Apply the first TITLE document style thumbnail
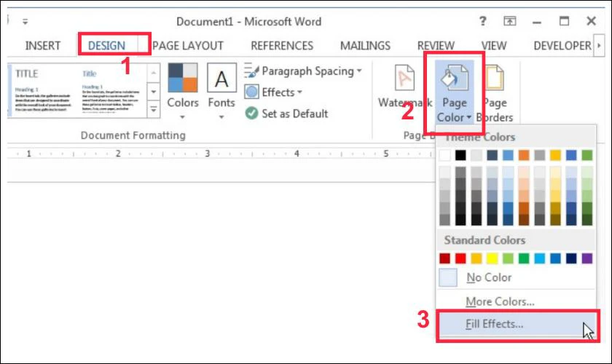Viewport: 612px width, 364px height. (42, 90)
